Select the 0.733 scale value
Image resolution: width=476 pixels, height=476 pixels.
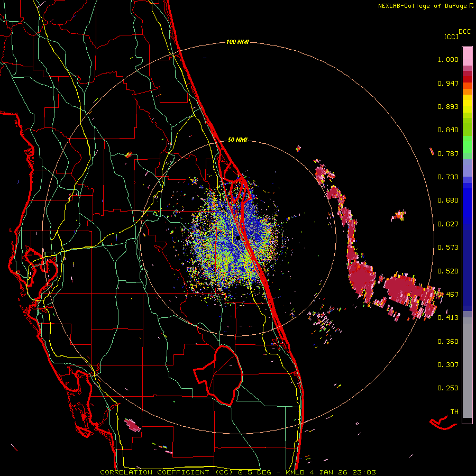(448, 177)
